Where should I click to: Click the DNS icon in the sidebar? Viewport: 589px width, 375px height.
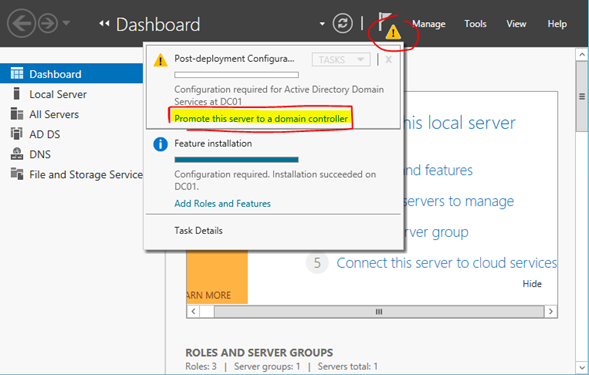click(17, 154)
